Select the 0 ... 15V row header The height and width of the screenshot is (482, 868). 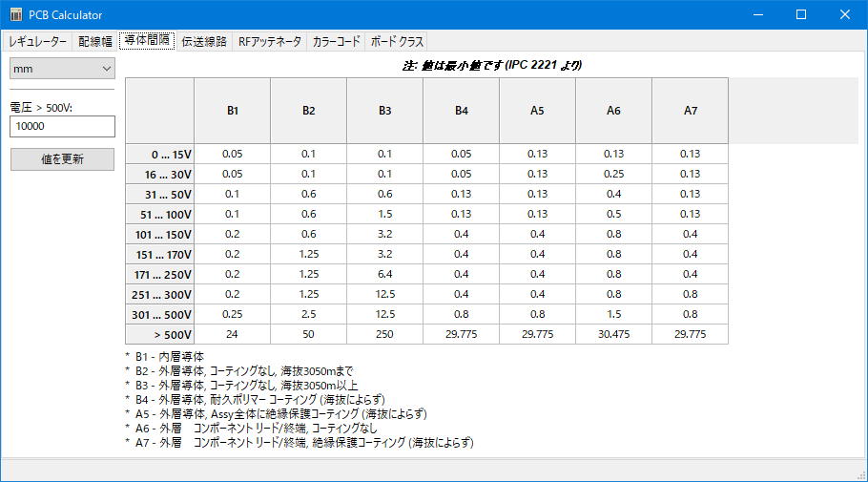click(159, 154)
